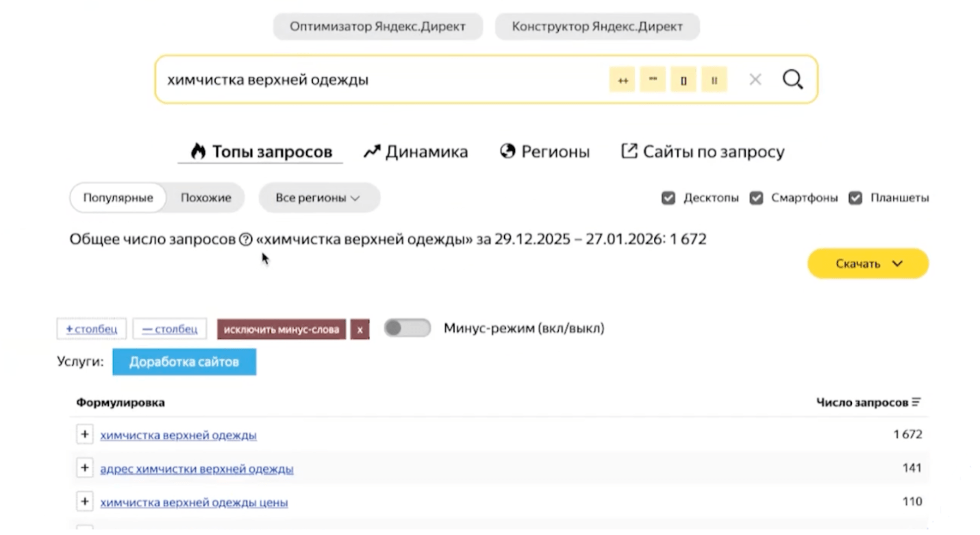Screen dimensions: 980x535
Task: Click into the search query input field
Action: coord(377,80)
